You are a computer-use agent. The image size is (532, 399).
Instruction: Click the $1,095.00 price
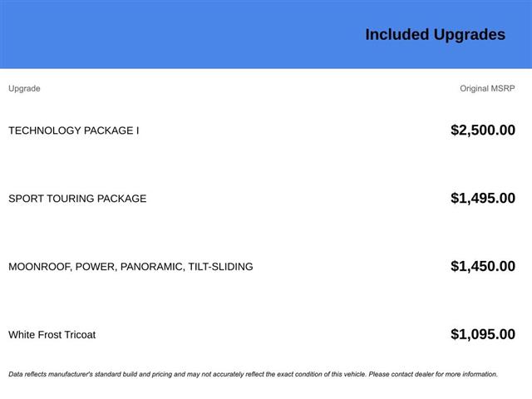[482, 335]
